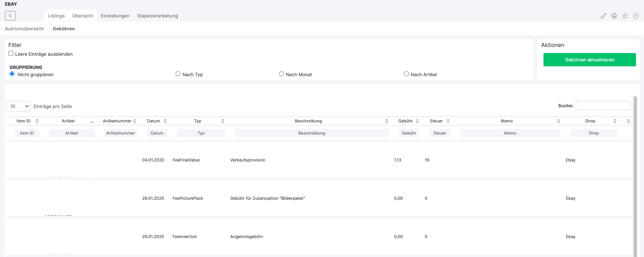Sort table by Item ID column arrows
The image size is (644, 257).
tap(37, 121)
